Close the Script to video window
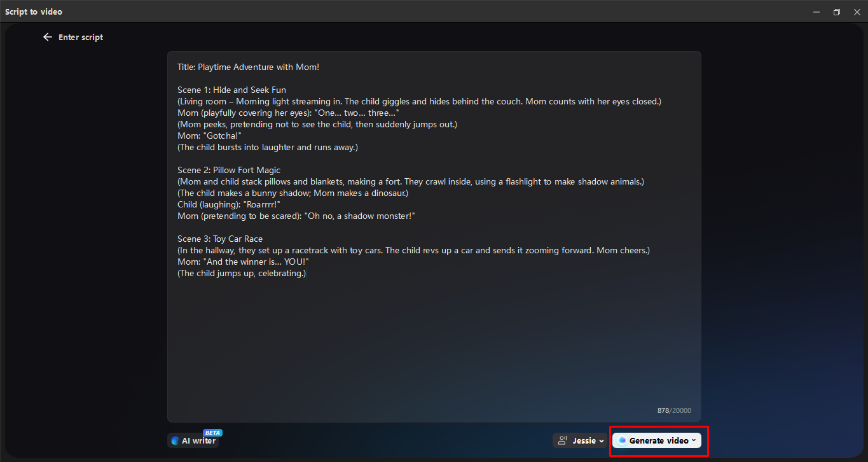Image resolution: width=868 pixels, height=462 pixels. click(x=857, y=12)
